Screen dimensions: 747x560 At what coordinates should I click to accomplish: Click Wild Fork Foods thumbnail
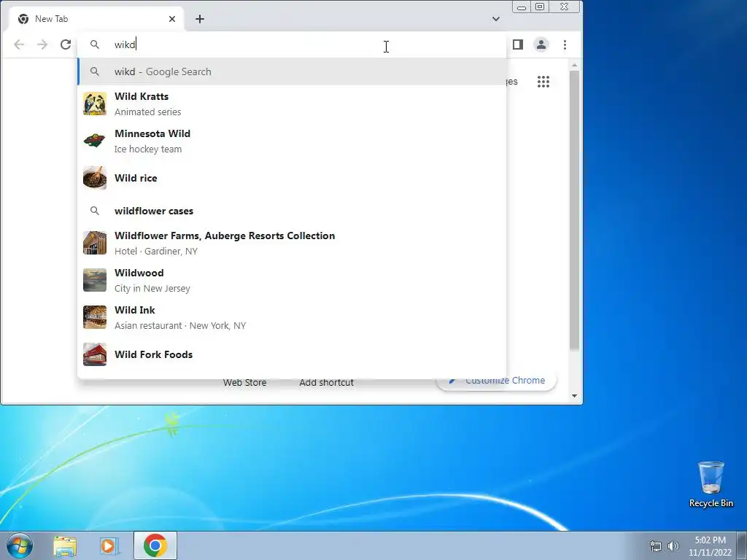click(95, 355)
